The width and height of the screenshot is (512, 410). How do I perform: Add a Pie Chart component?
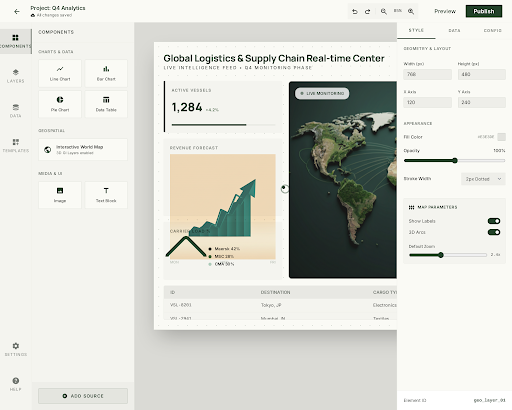pos(60,104)
